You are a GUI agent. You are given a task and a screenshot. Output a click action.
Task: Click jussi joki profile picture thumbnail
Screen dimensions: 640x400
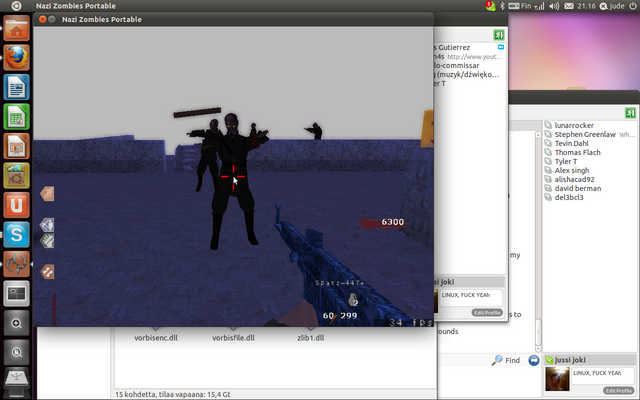tap(557, 379)
